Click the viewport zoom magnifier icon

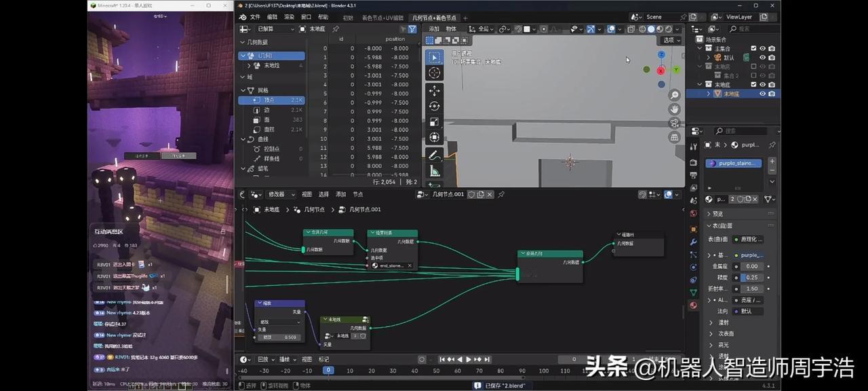click(x=674, y=95)
